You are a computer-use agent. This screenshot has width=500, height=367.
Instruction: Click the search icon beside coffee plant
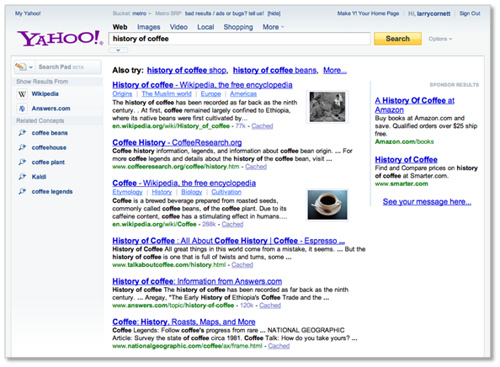click(x=22, y=162)
